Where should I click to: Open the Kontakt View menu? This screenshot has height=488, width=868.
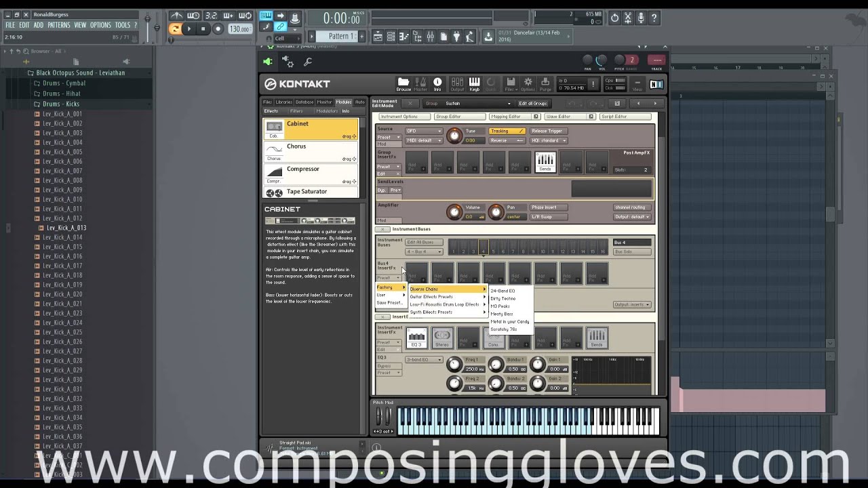637,84
